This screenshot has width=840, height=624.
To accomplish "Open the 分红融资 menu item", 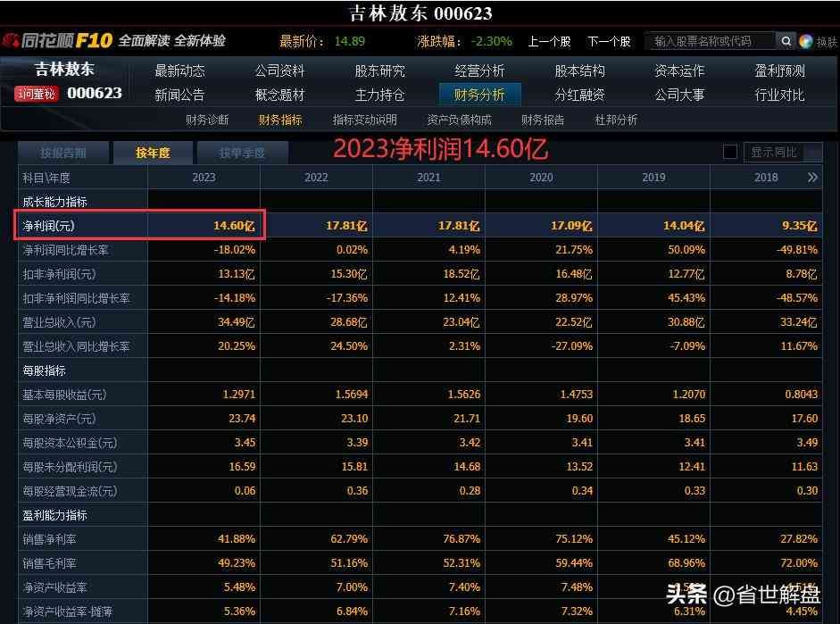I will click(x=579, y=95).
